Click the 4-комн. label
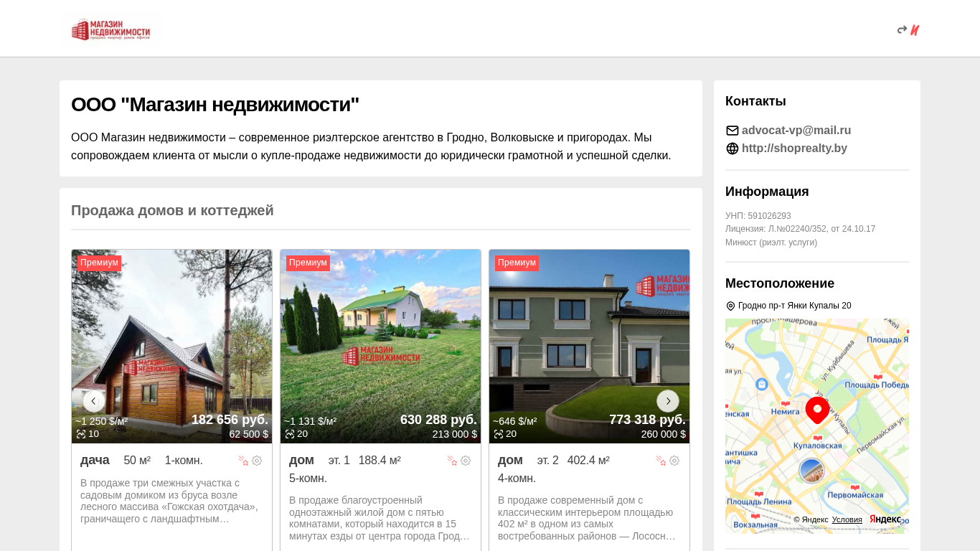Viewport: 980px width, 551px height. click(517, 478)
